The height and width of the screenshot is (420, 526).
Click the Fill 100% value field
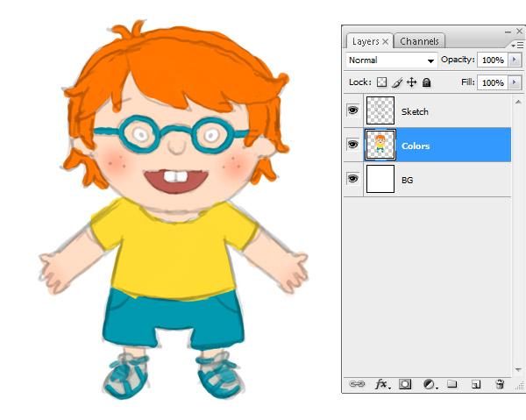[x=493, y=82]
